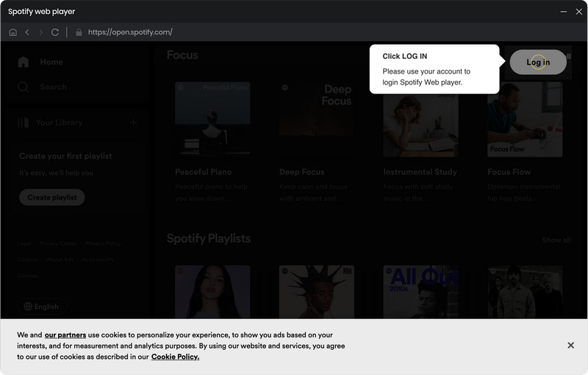Click the plus icon beside Your Library
This screenshot has height=375, width=588.
coord(134,123)
